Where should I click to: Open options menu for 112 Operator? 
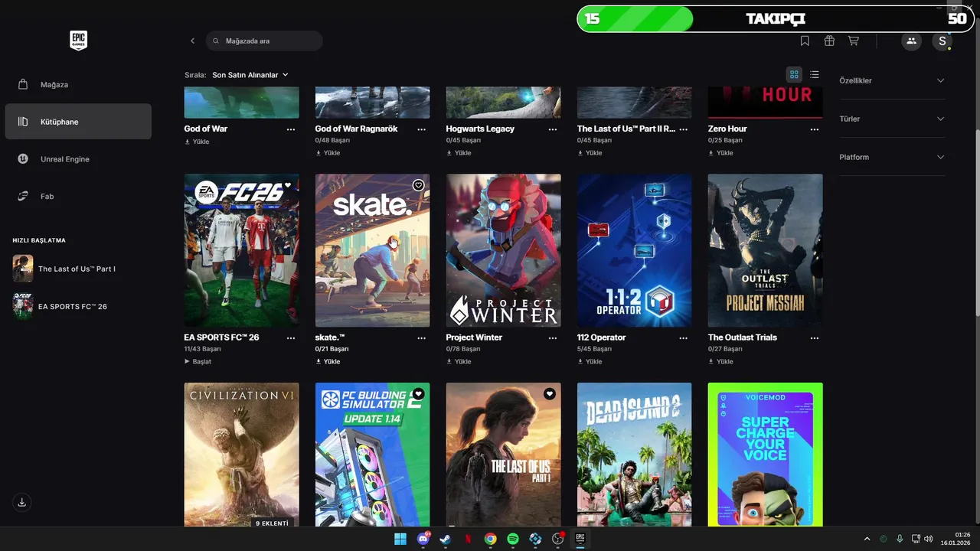pos(684,337)
